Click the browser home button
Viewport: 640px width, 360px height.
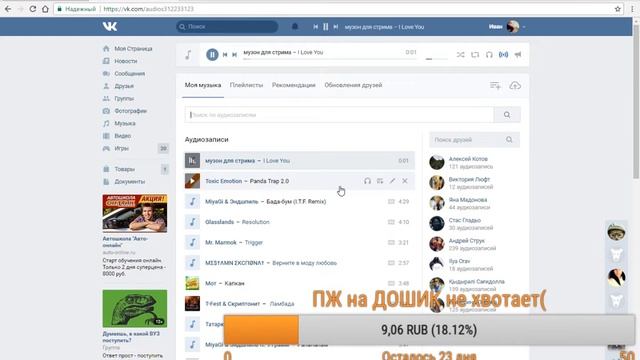(45, 9)
